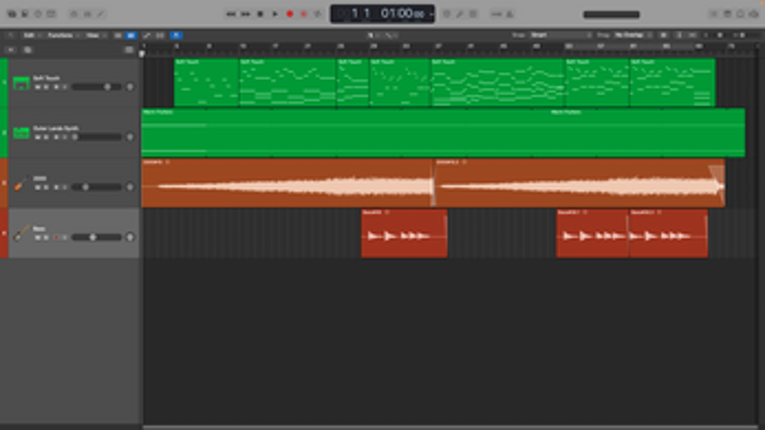Screen dimensions: 765x430
Task: Select the first orange audio region
Action: [x=286, y=184]
